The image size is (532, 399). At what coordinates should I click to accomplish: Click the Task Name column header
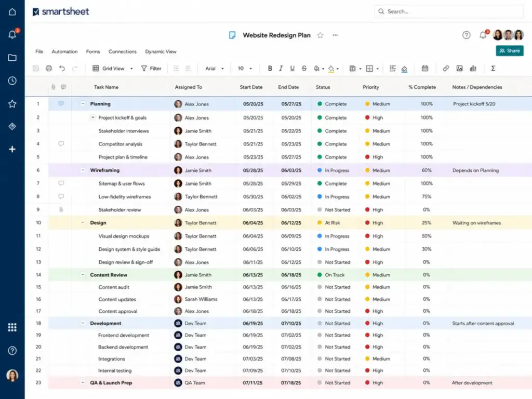tap(106, 87)
